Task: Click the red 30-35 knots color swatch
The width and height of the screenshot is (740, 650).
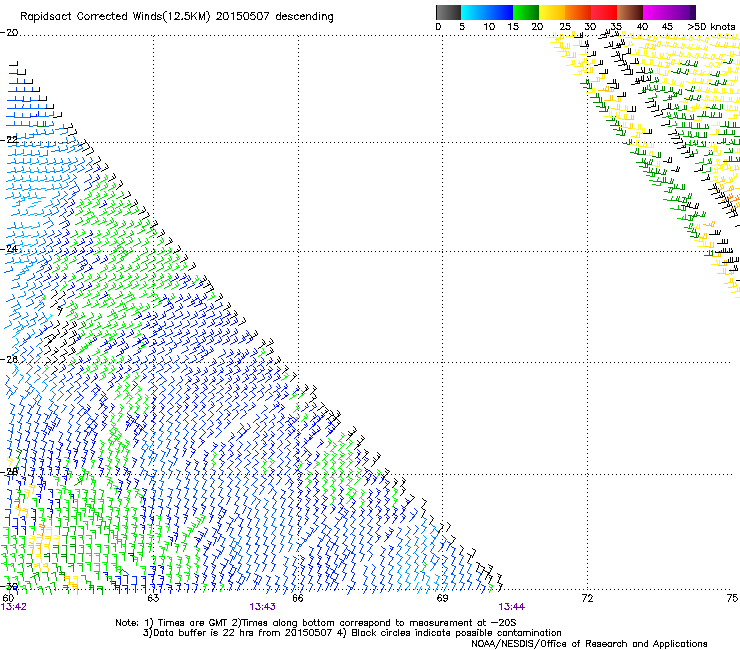Action: point(604,12)
